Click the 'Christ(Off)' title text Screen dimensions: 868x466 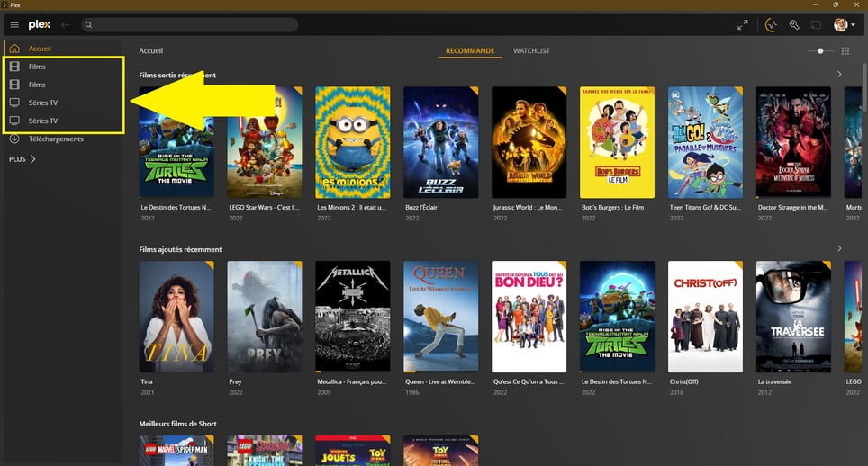[683, 381]
